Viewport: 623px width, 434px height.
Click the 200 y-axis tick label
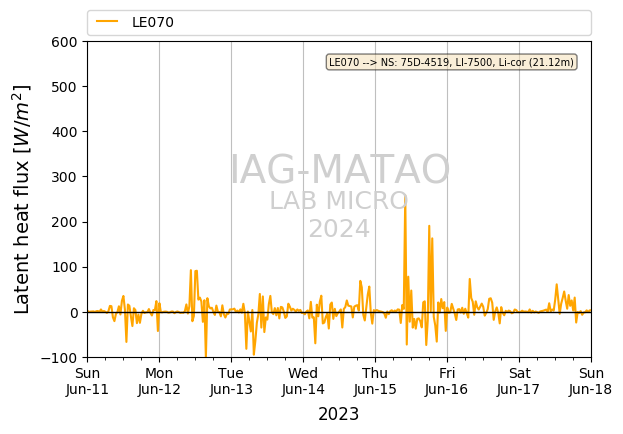click(64, 222)
